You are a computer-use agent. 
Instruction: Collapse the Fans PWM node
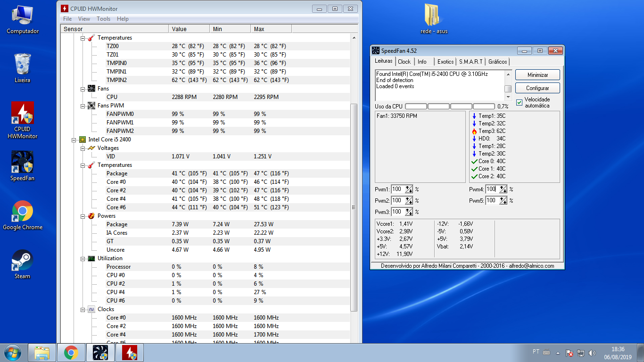pyautogui.click(x=83, y=106)
